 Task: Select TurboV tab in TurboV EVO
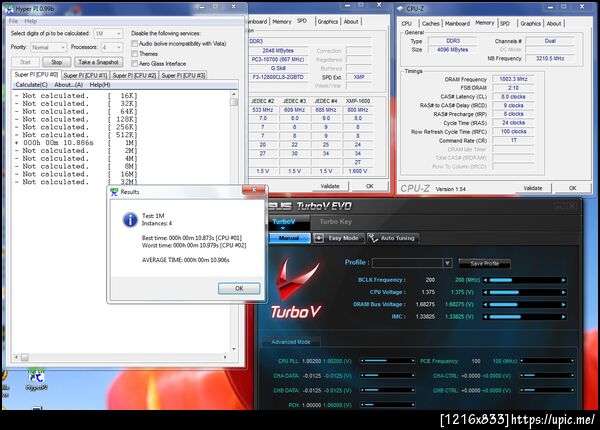click(284, 222)
